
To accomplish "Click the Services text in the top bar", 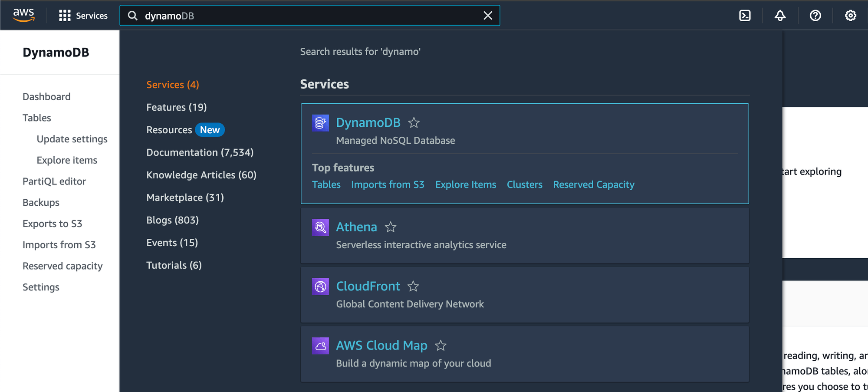I will [x=92, y=16].
